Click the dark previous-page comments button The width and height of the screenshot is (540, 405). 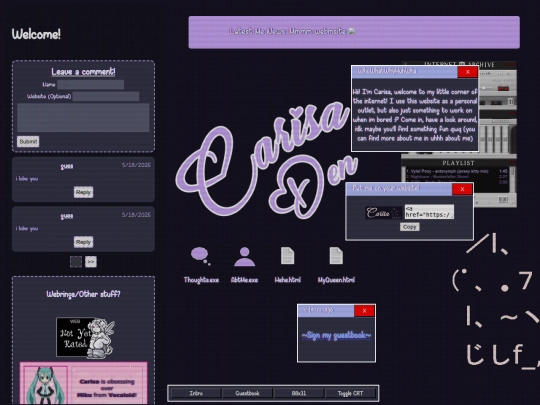tap(76, 262)
